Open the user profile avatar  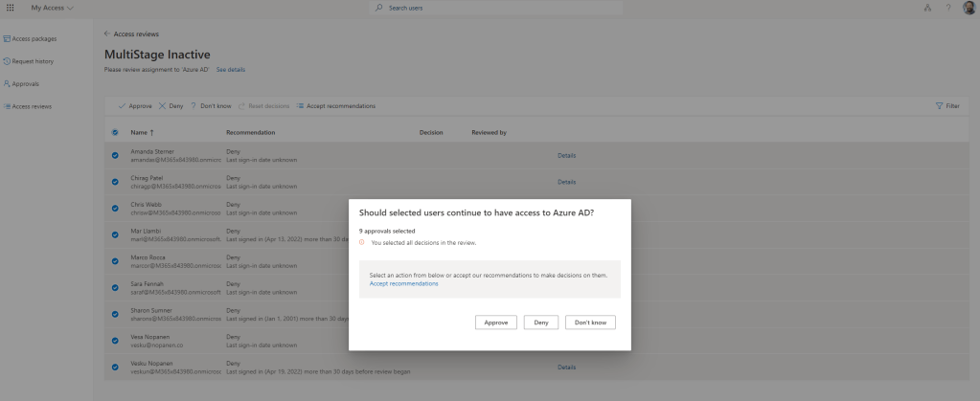(967, 9)
